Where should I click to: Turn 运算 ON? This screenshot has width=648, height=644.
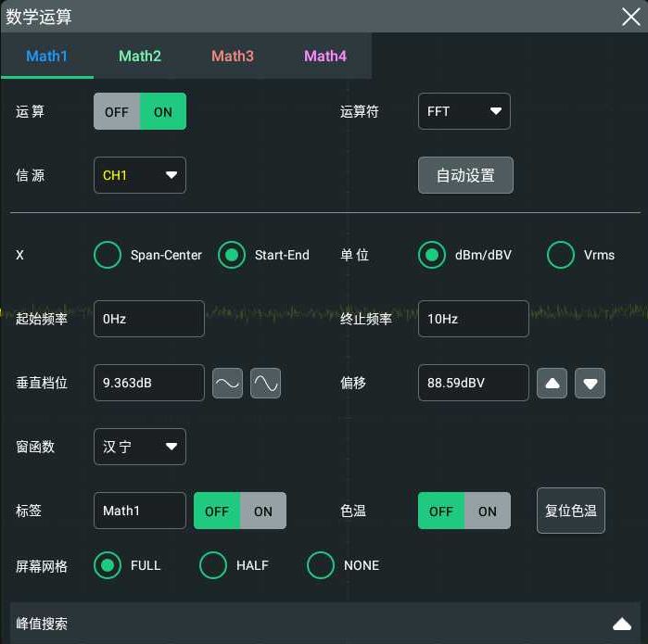pos(163,111)
